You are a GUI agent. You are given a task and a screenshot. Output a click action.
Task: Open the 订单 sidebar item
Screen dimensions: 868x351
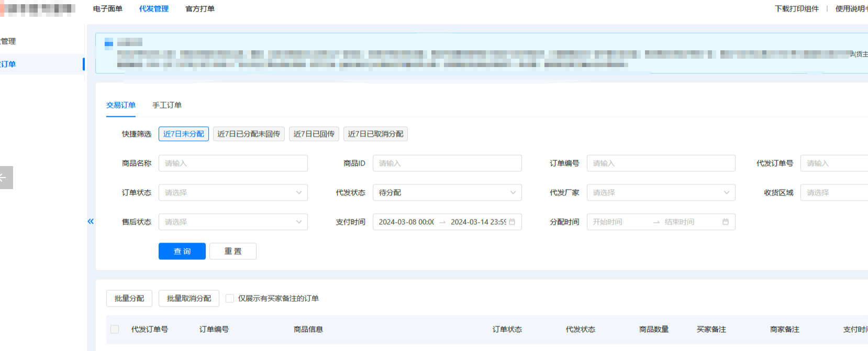[42, 64]
